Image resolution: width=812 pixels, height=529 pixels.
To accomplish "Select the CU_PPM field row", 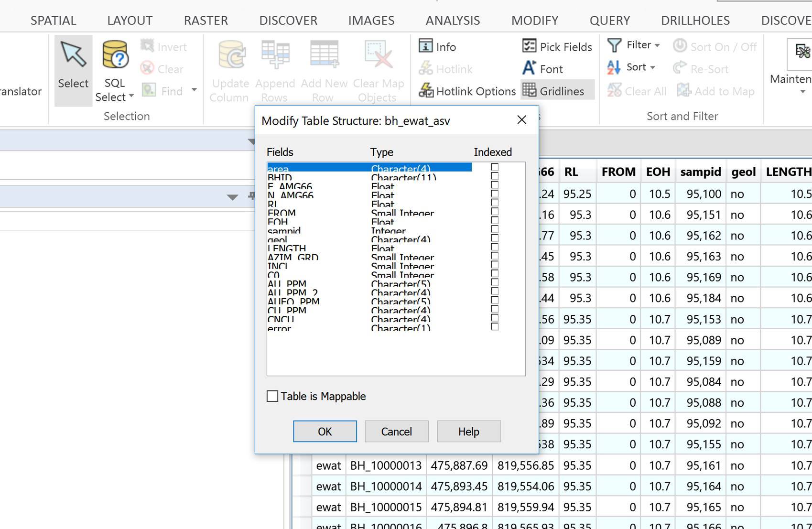I will 369,310.
